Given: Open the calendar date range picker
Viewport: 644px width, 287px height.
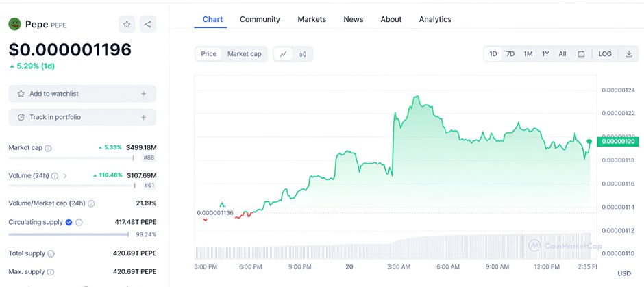Looking at the screenshot, I should coord(581,54).
